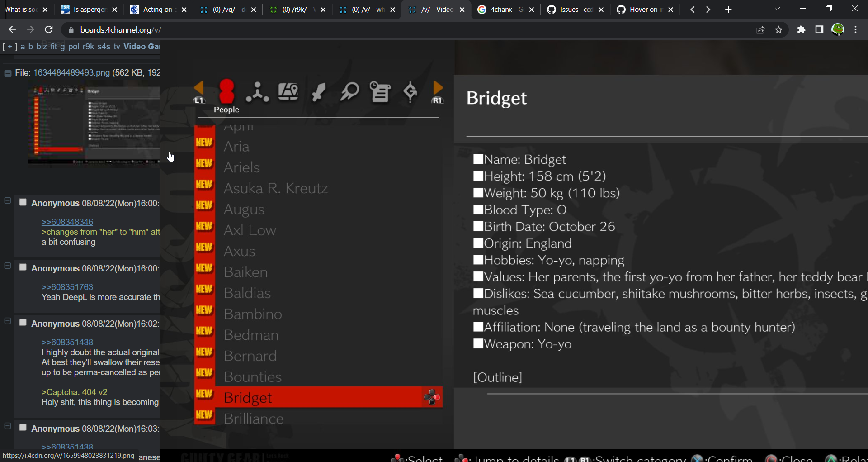Go to the 'biz' board link

(x=42, y=47)
